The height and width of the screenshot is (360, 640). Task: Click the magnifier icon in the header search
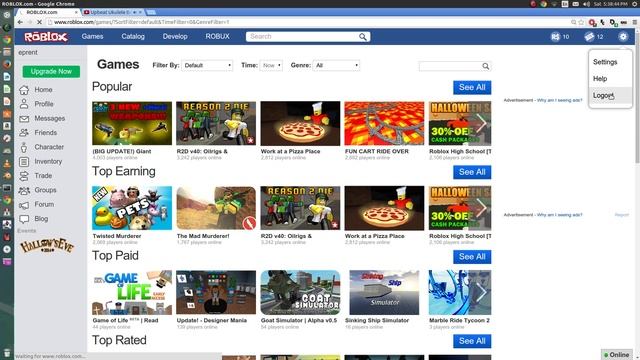coord(362,37)
